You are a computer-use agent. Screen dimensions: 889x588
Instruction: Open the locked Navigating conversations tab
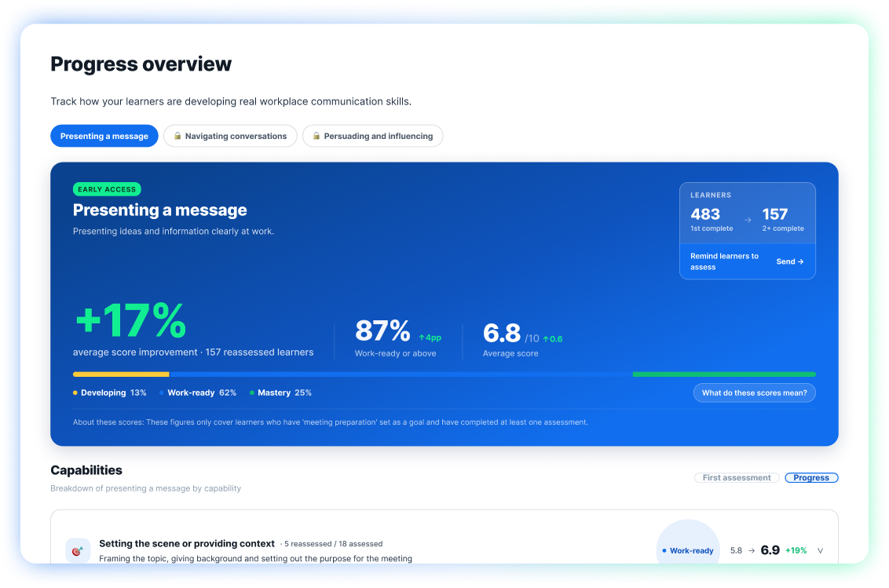pyautogui.click(x=230, y=136)
